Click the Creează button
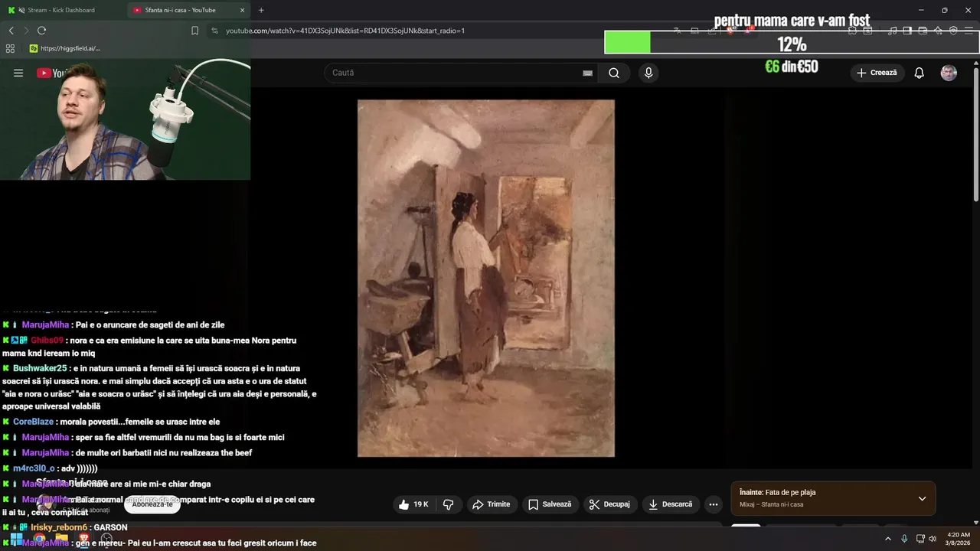The height and width of the screenshot is (551, 980). coord(877,73)
